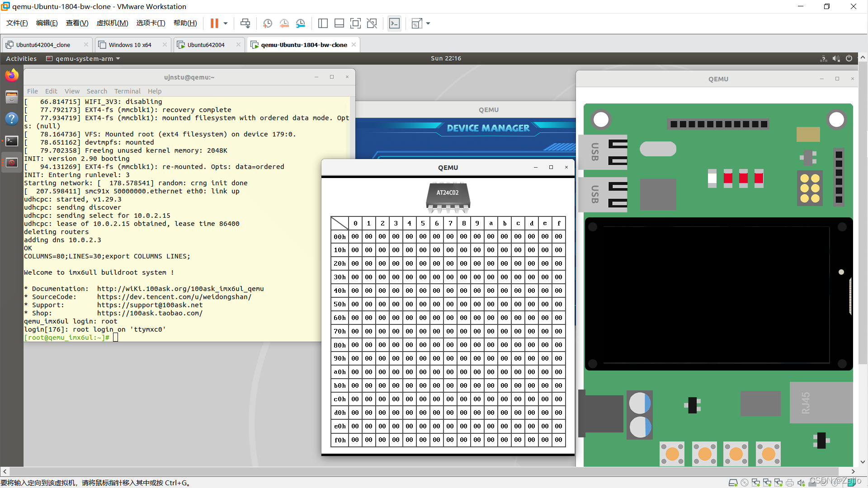The image size is (868, 488).
Task: Expand the stretch display dropdown arrow
Action: pos(428,23)
